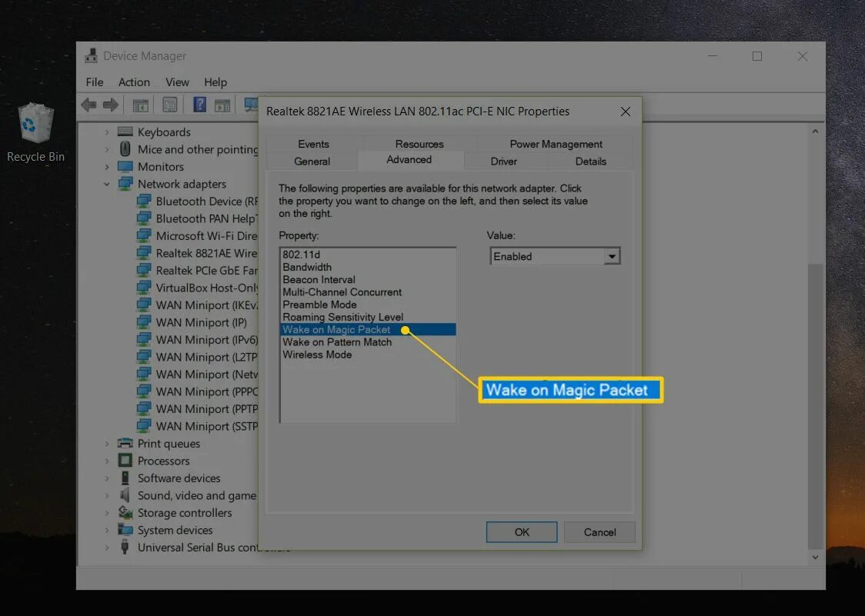The height and width of the screenshot is (616, 865).
Task: Toggle the show/hide console tree toolbar icon
Action: [140, 105]
